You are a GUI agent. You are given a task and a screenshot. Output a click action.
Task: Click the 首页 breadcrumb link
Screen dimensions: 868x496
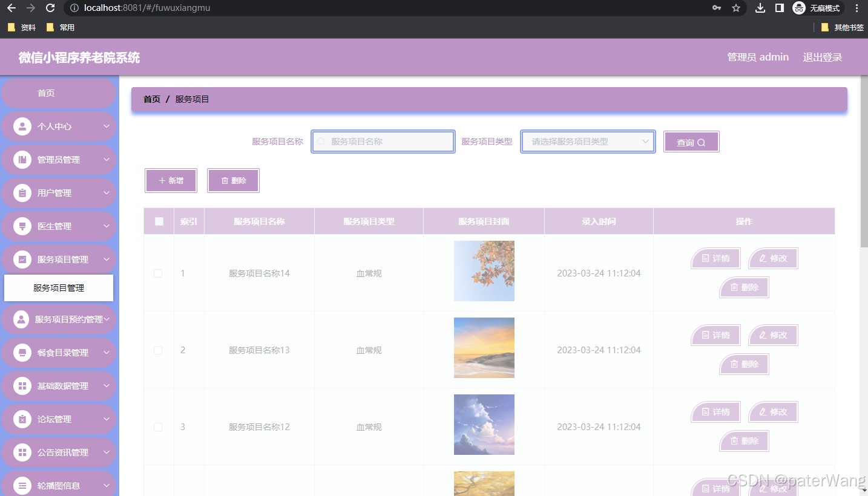152,99
